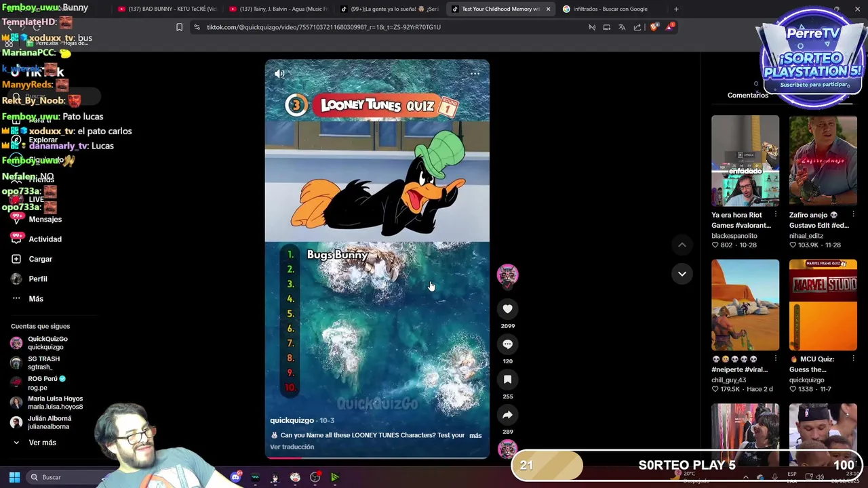Viewport: 868px width, 488px height.
Task: Switch to 'infiltrados - Buscar con Google' tab
Action: coord(610,9)
